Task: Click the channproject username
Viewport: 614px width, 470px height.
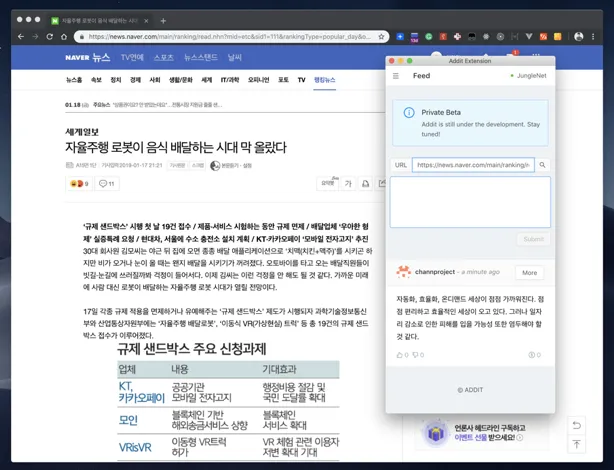Action: click(435, 272)
